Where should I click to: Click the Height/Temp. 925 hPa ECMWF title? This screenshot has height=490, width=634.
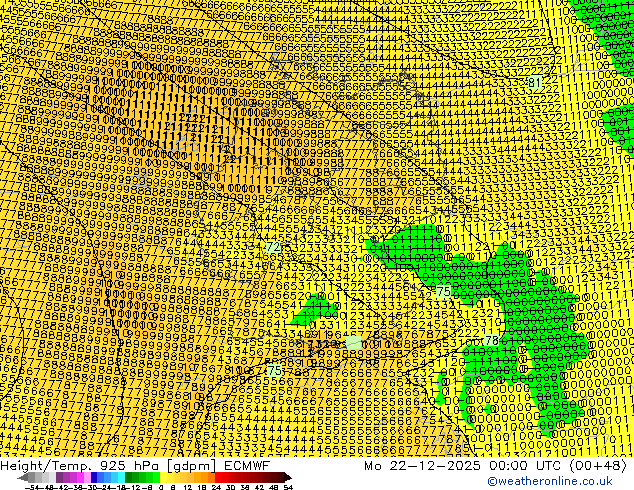(135, 465)
